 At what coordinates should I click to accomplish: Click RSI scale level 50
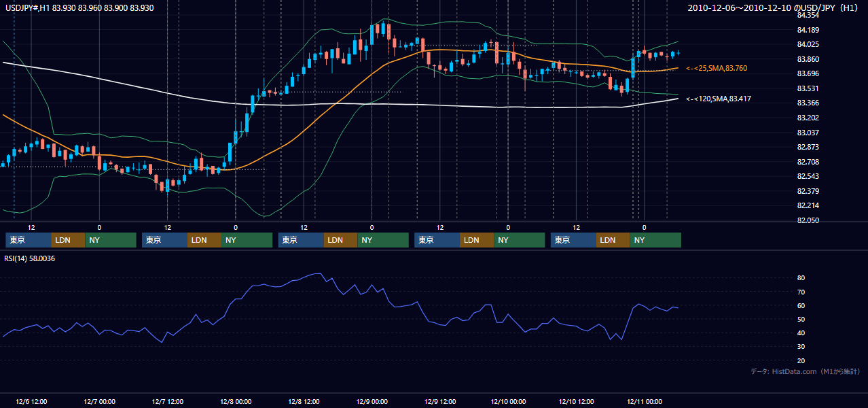801,319
